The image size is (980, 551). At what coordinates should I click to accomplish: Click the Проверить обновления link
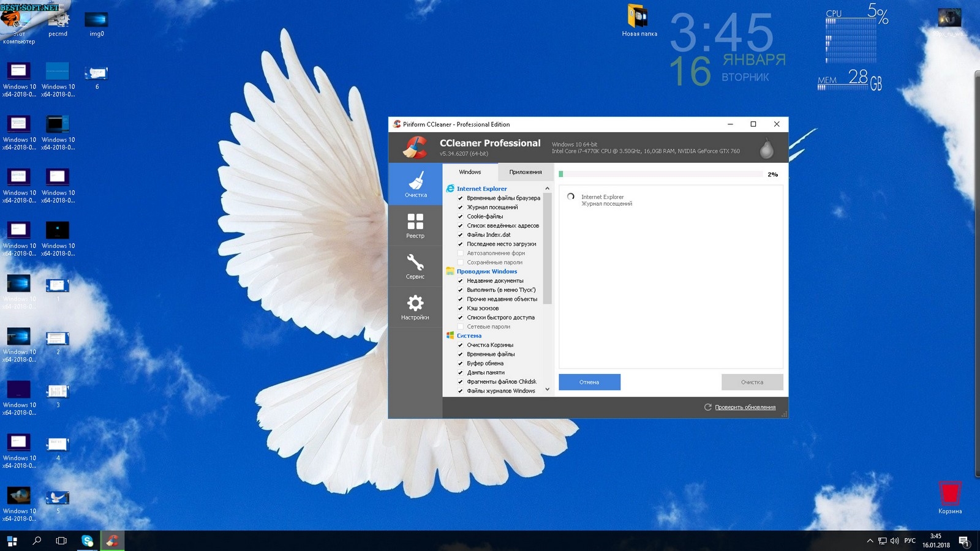pyautogui.click(x=745, y=407)
